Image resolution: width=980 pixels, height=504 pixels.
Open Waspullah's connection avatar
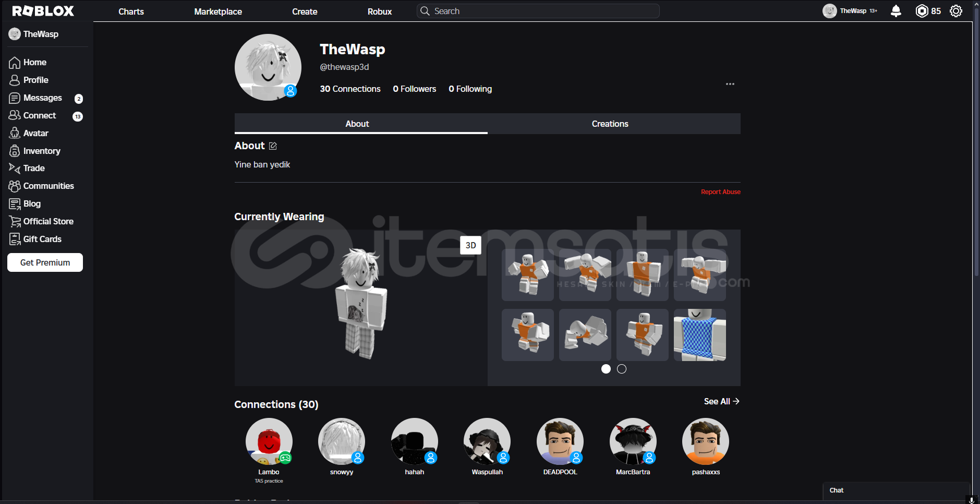point(487,441)
